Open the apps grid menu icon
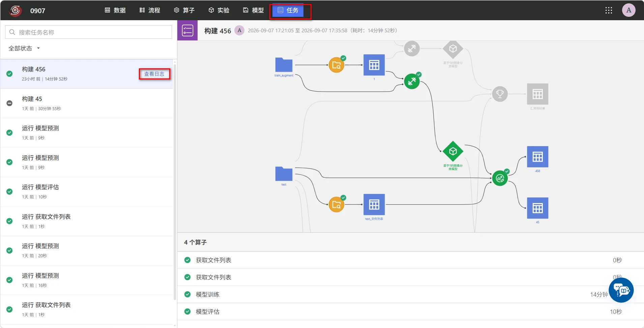 click(609, 10)
